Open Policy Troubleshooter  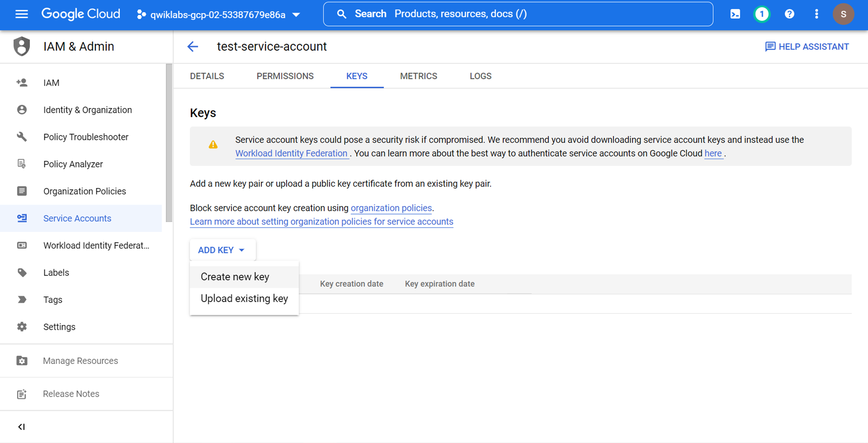[x=81, y=137]
